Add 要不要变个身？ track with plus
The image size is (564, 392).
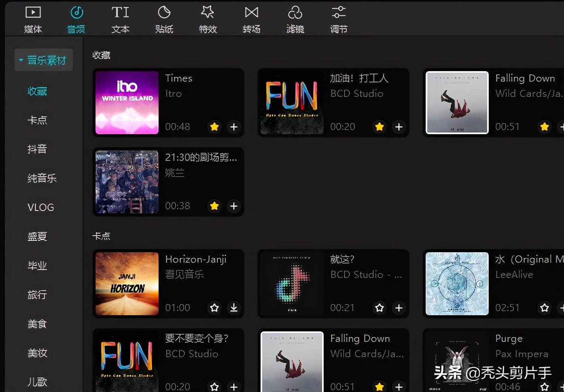234,386
